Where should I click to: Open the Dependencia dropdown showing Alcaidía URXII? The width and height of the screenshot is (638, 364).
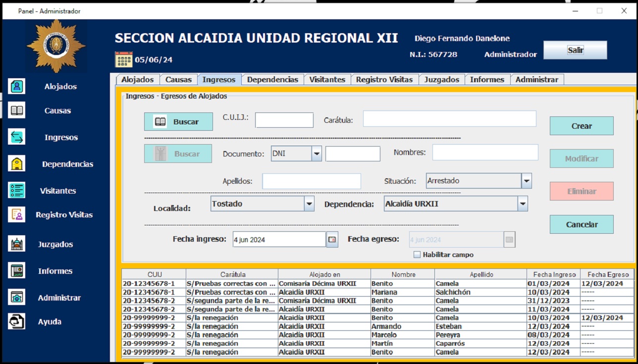pyautogui.click(x=523, y=204)
